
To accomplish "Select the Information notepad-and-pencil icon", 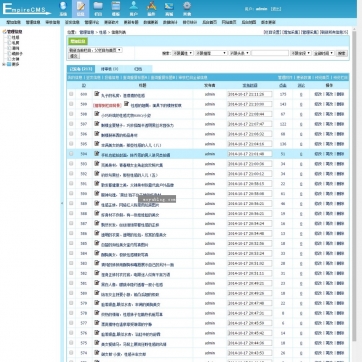I will coord(81,6).
